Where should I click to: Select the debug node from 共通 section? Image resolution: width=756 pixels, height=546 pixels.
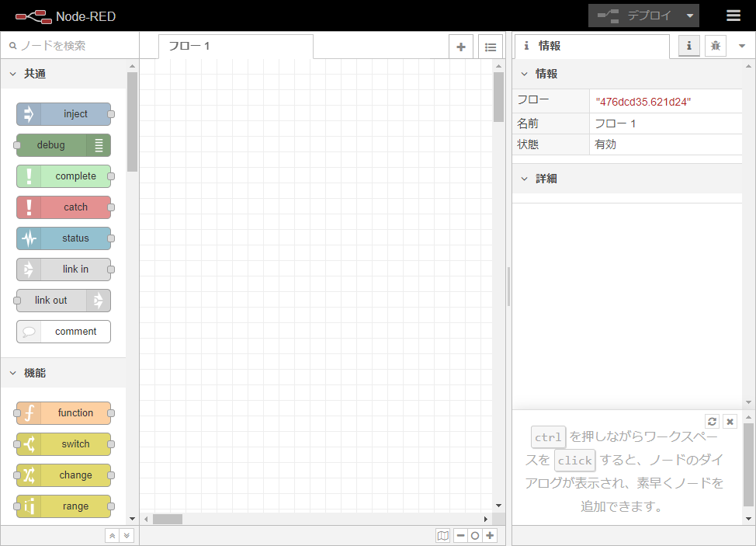click(x=63, y=145)
